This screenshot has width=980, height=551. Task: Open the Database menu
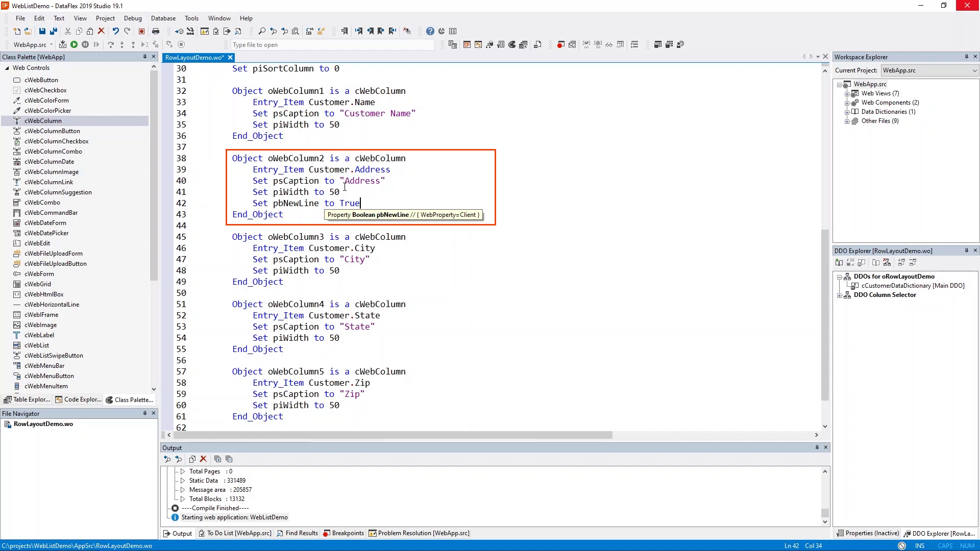tap(163, 18)
